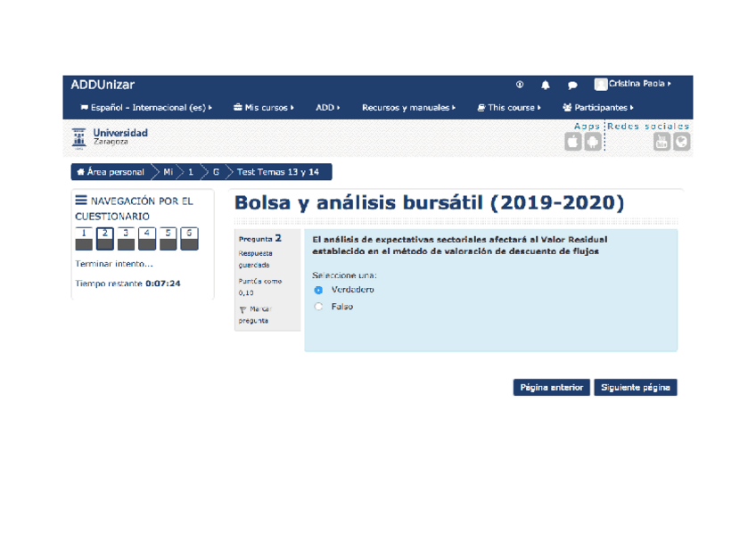Select the Verdadero radio option

click(318, 290)
